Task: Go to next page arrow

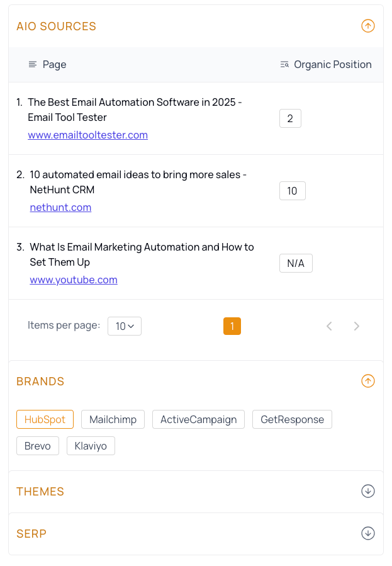Action: pyautogui.click(x=356, y=326)
